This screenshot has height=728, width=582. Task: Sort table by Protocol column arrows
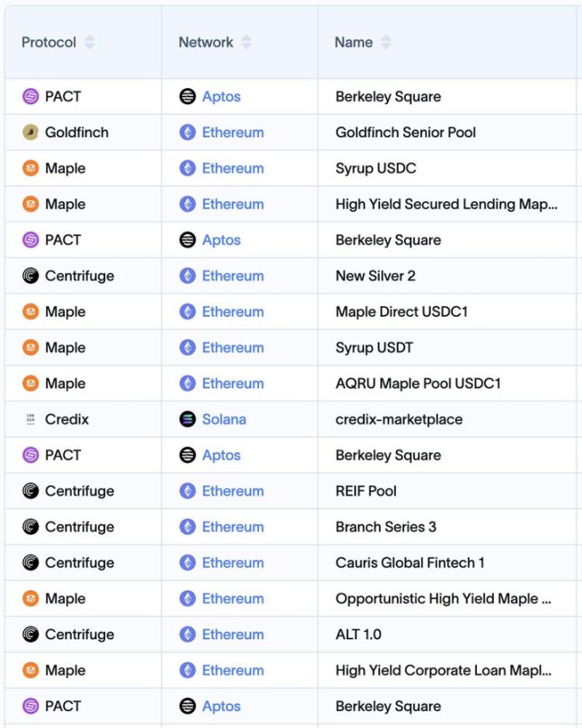point(90,42)
